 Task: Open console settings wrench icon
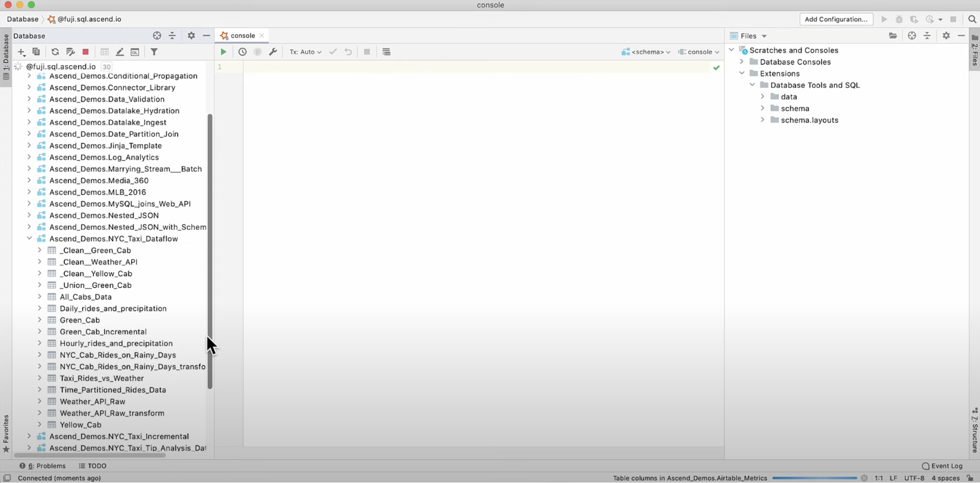[x=273, y=52]
